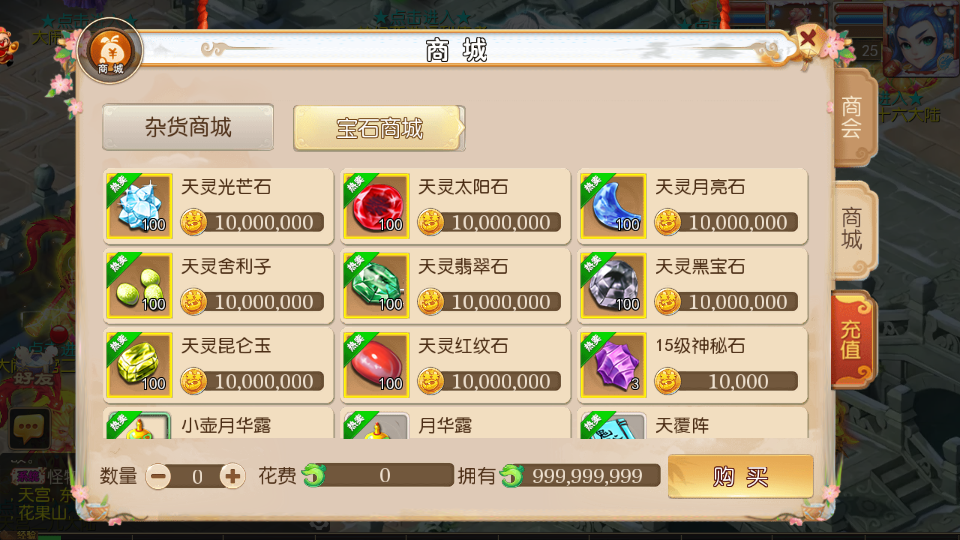Select the yellow 天灵昆仑玉 jade icon
Screen dimensions: 960x540
point(139,365)
